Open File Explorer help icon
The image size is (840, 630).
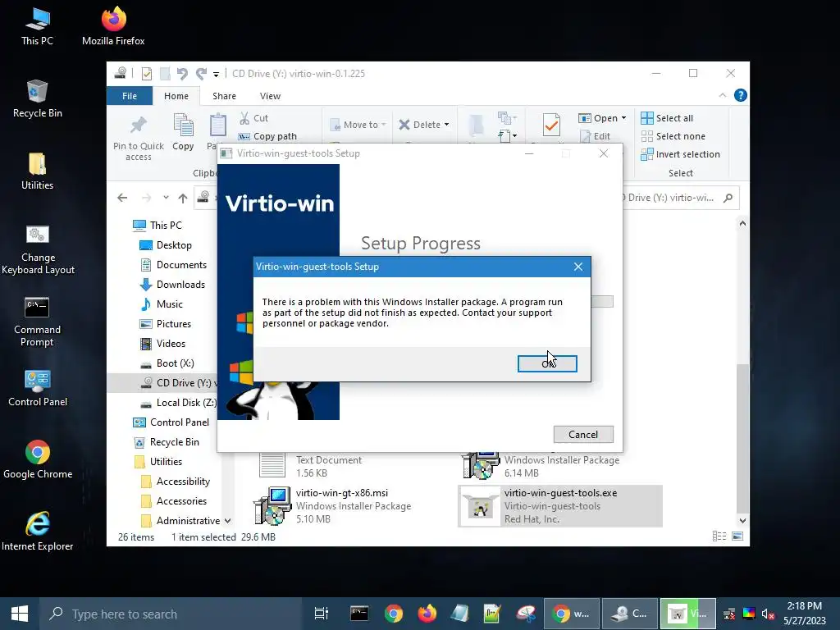(741, 95)
